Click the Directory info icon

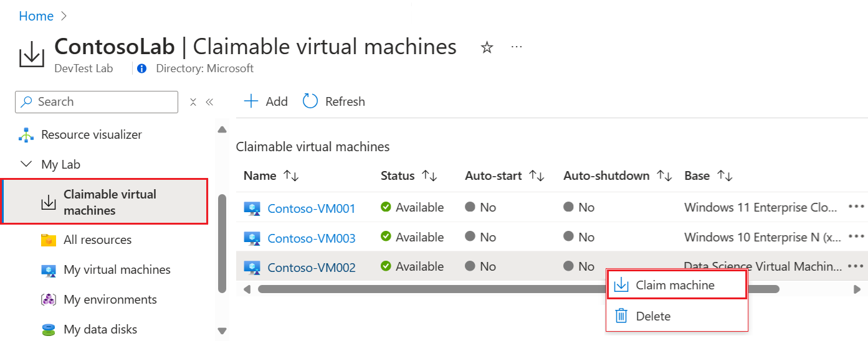pos(142,68)
